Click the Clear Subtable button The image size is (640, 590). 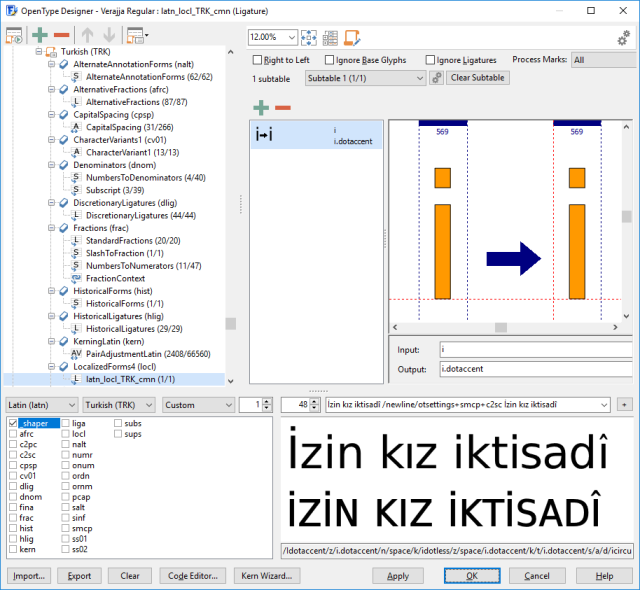476,77
